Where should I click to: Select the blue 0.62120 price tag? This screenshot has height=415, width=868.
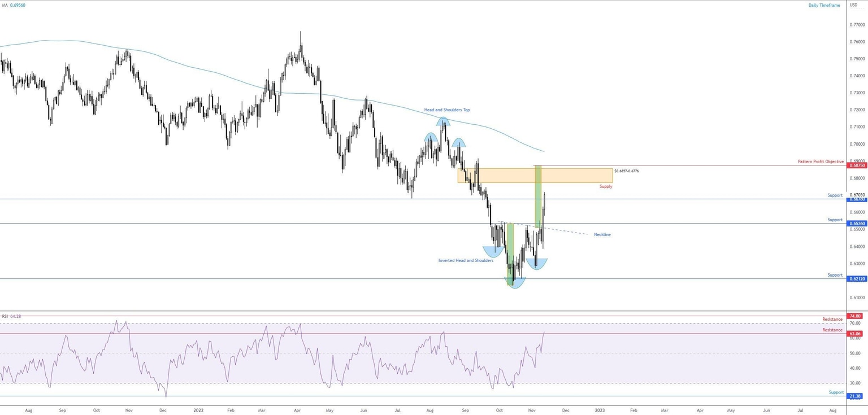coord(856,279)
